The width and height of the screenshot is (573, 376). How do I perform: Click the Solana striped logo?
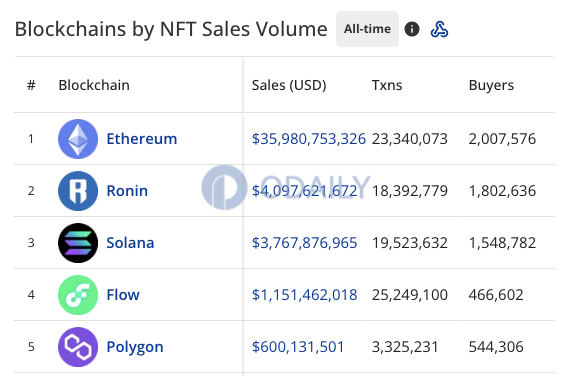click(78, 243)
